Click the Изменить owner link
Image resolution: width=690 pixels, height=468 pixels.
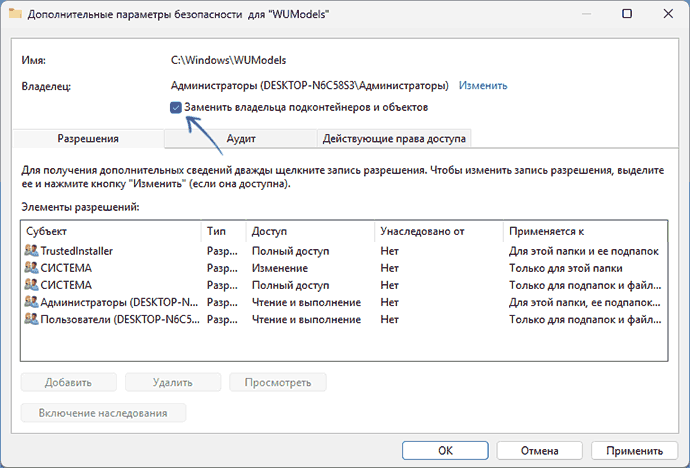(x=483, y=86)
